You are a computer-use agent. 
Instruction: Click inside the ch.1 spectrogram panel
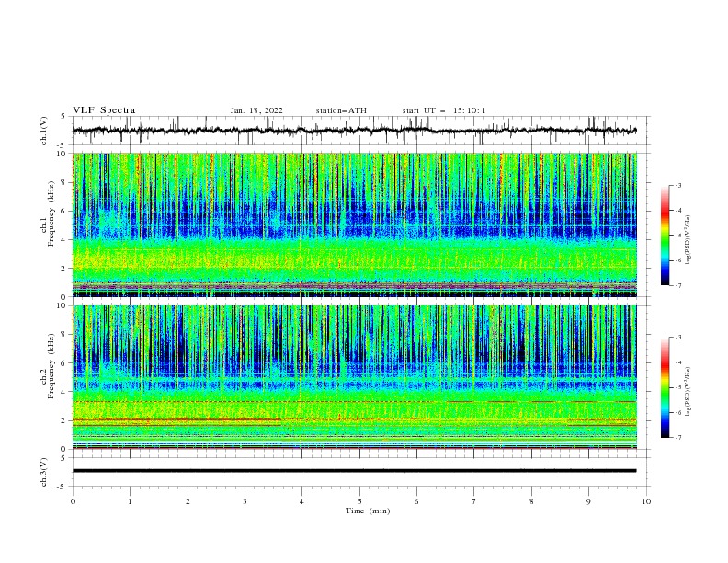pos(354,224)
